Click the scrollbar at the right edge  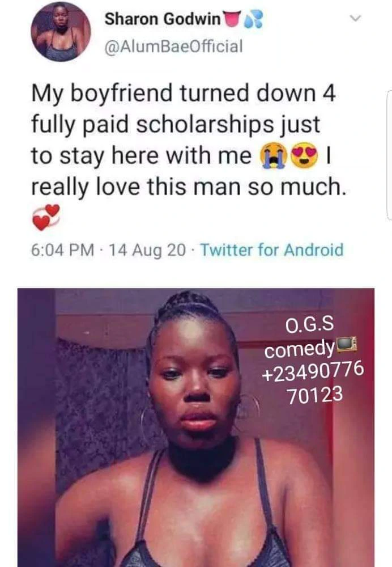pyautogui.click(x=389, y=155)
